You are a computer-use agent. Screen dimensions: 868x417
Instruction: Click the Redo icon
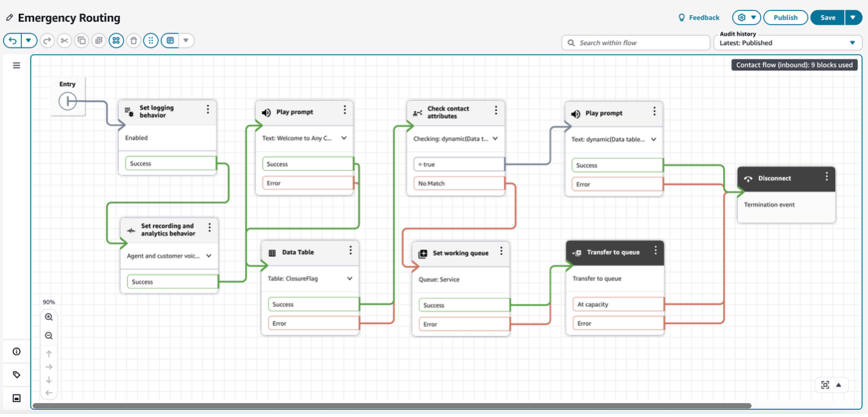[47, 40]
